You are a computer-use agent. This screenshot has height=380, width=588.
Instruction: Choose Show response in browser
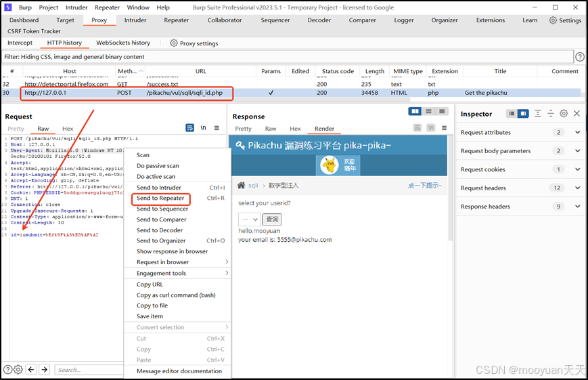pos(177,251)
